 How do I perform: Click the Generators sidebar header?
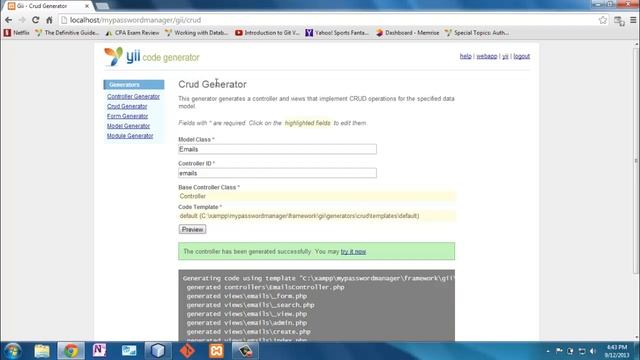click(134, 84)
